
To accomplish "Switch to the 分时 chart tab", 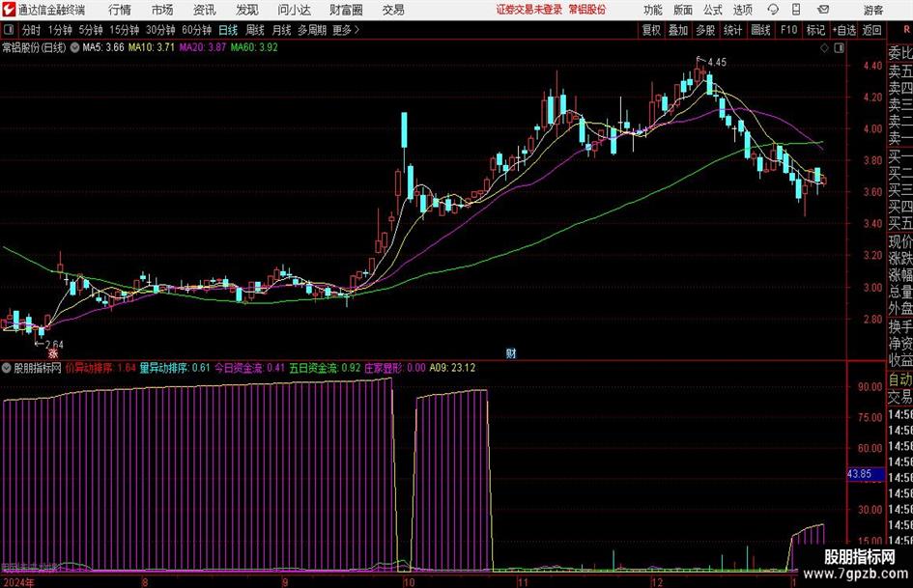I will [x=32, y=30].
